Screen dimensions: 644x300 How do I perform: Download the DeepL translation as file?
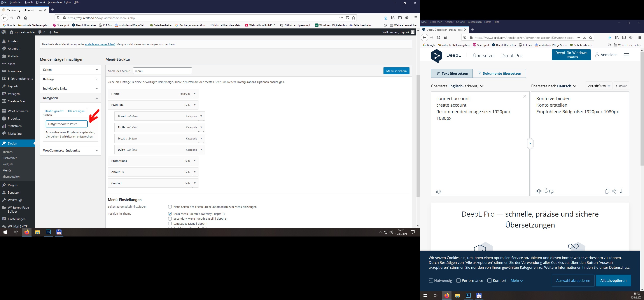click(621, 191)
